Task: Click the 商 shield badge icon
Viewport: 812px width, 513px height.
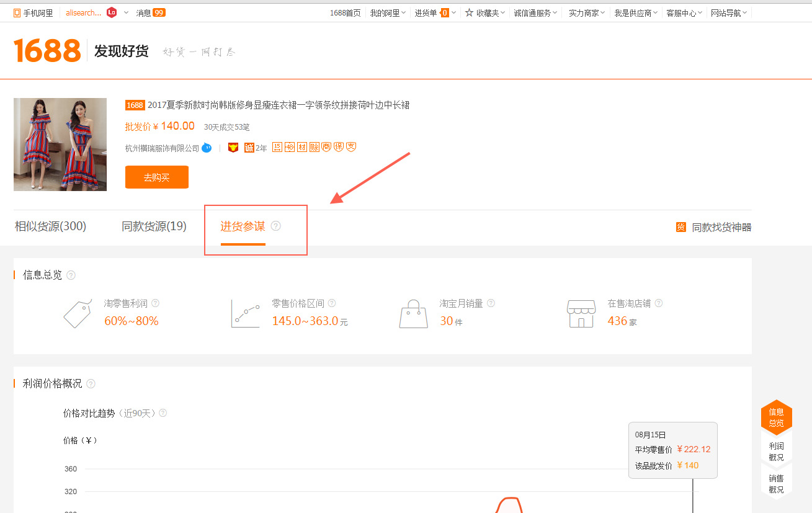Action: coord(326,147)
